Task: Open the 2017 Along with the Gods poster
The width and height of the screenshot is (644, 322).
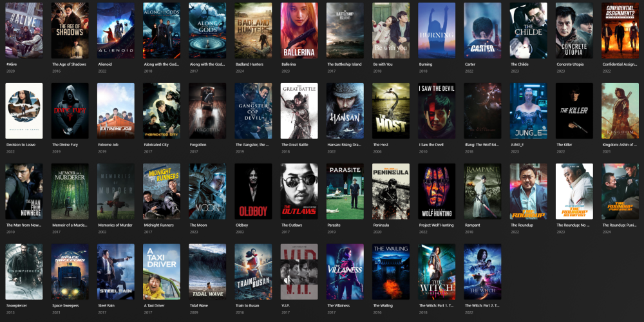Action: 207,30
